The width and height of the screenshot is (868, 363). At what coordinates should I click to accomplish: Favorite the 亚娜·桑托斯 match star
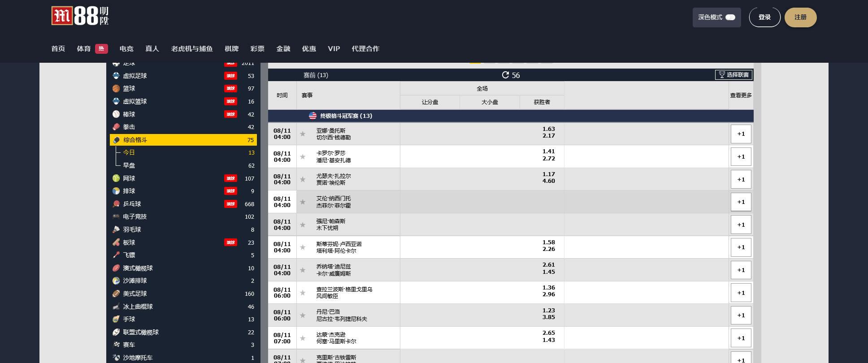click(x=303, y=134)
